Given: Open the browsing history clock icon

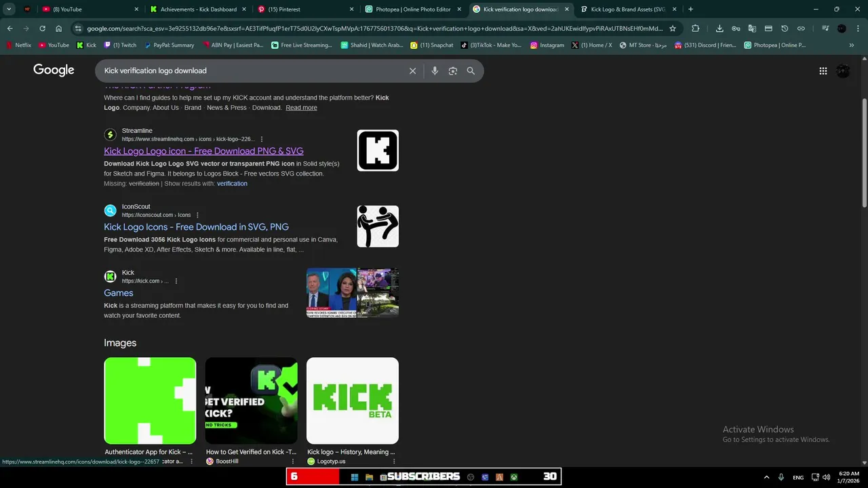Looking at the screenshot, I should coord(785,28).
